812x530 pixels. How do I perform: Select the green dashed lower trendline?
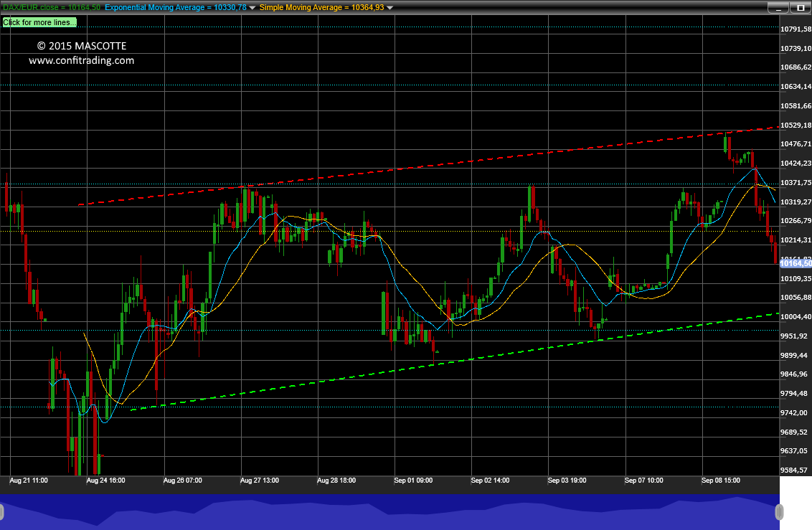pyautogui.click(x=455, y=361)
